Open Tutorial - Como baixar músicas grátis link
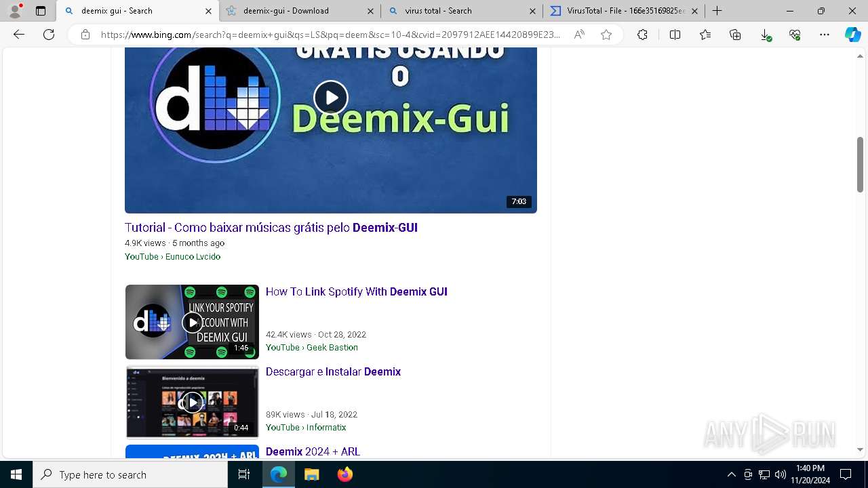 [271, 228]
